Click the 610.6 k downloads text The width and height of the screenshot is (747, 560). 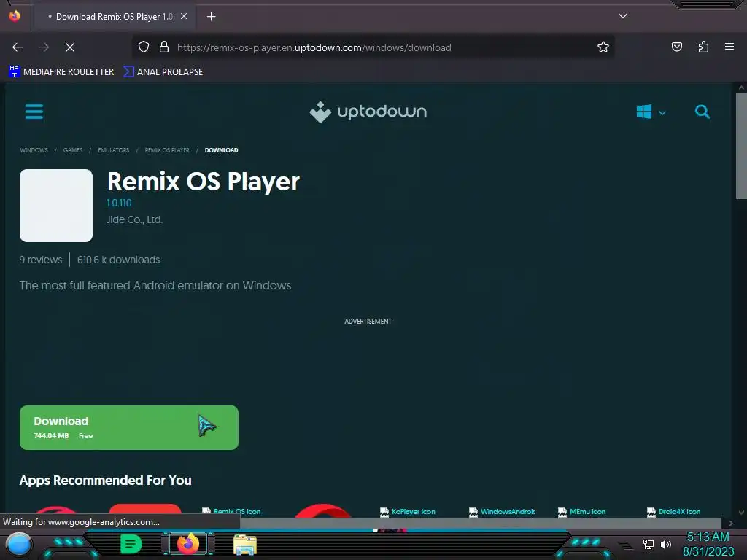pos(119,260)
